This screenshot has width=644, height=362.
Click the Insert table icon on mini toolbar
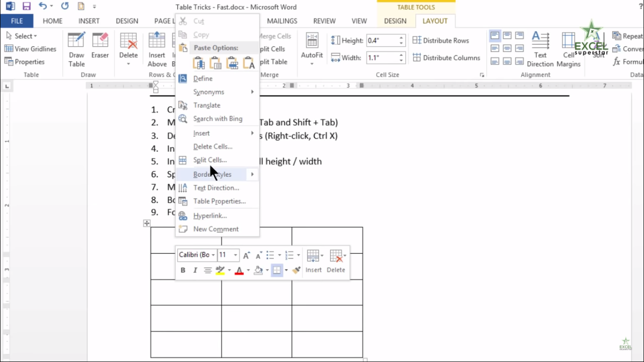(314, 262)
